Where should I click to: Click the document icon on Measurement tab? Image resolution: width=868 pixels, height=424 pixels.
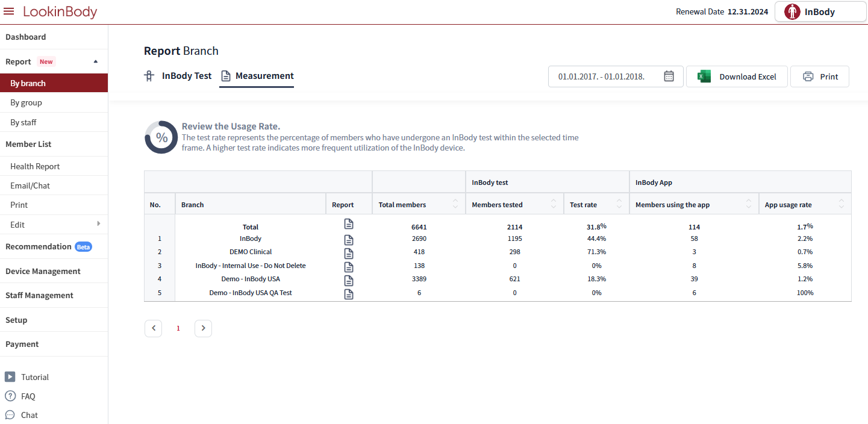point(226,76)
